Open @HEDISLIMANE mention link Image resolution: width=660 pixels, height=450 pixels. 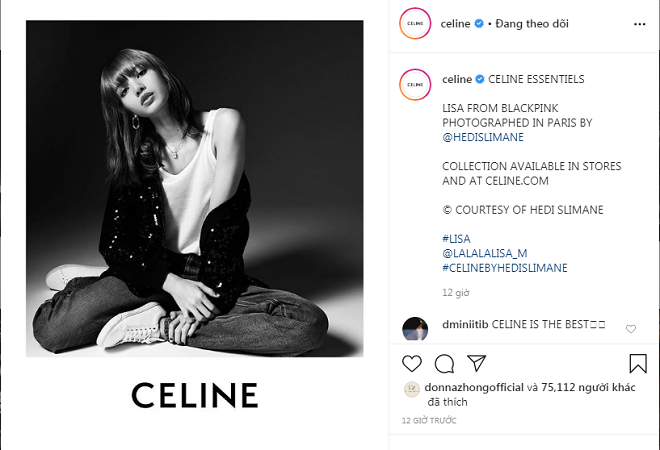coord(483,137)
